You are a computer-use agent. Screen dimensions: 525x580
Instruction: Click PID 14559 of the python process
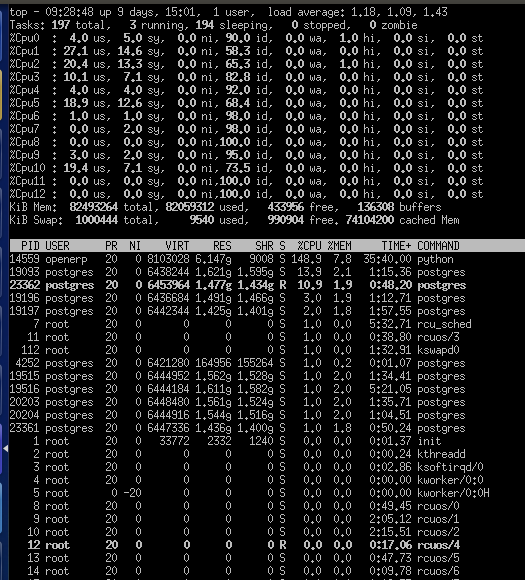click(x=24, y=259)
